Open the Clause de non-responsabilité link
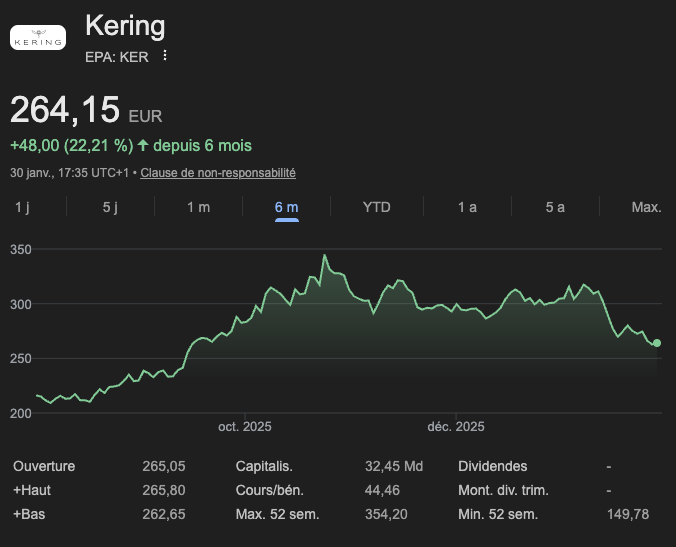Image resolution: width=676 pixels, height=547 pixels. click(x=218, y=173)
